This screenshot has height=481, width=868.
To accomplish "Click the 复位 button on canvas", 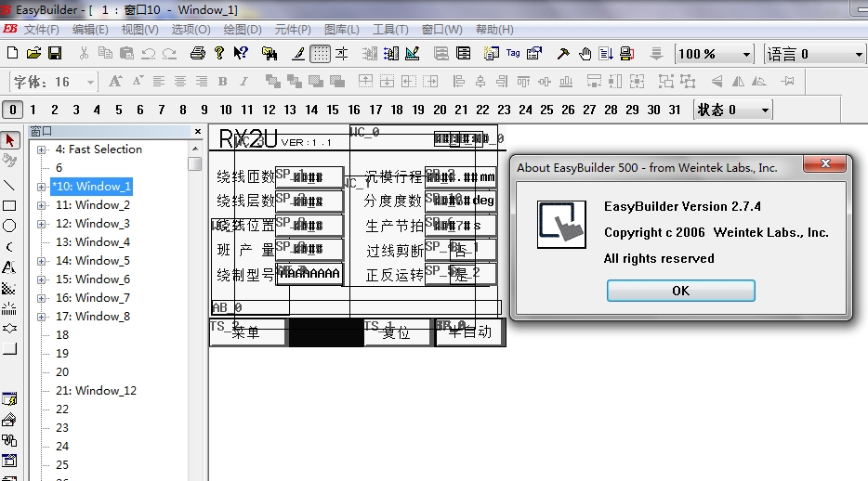I will 397,332.
